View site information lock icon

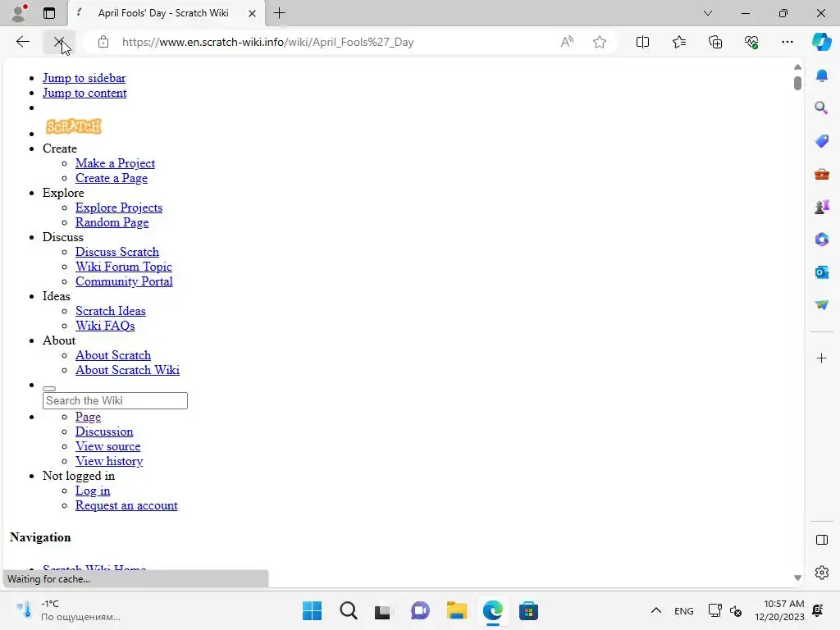tap(103, 42)
